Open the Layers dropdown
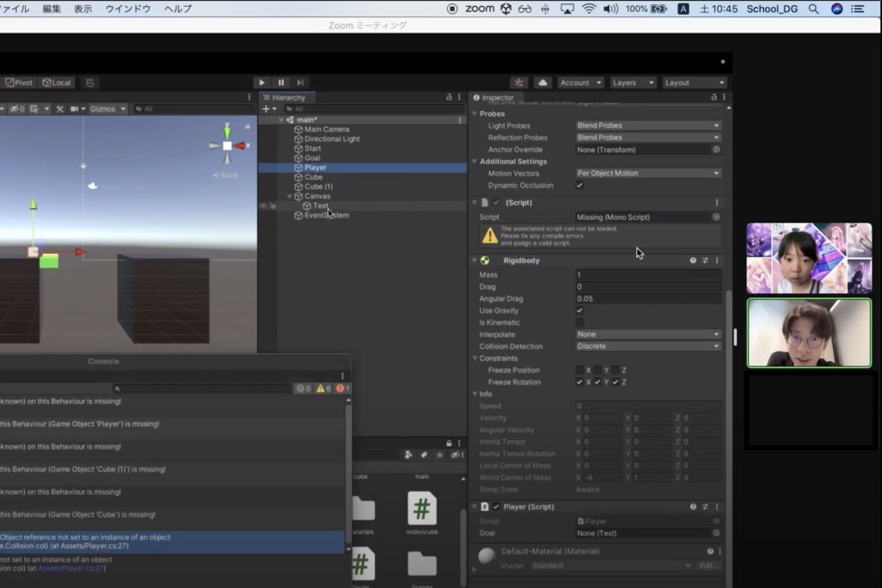882x588 pixels. (632, 83)
